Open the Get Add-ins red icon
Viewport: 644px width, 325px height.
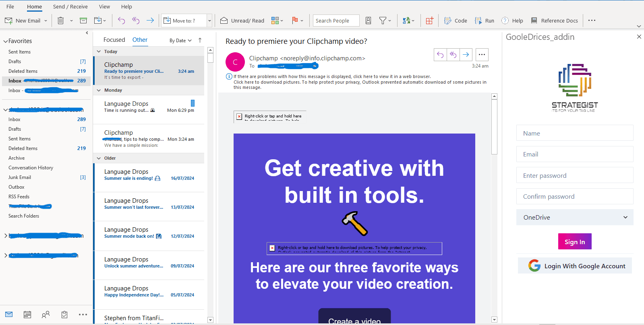pyautogui.click(x=430, y=21)
